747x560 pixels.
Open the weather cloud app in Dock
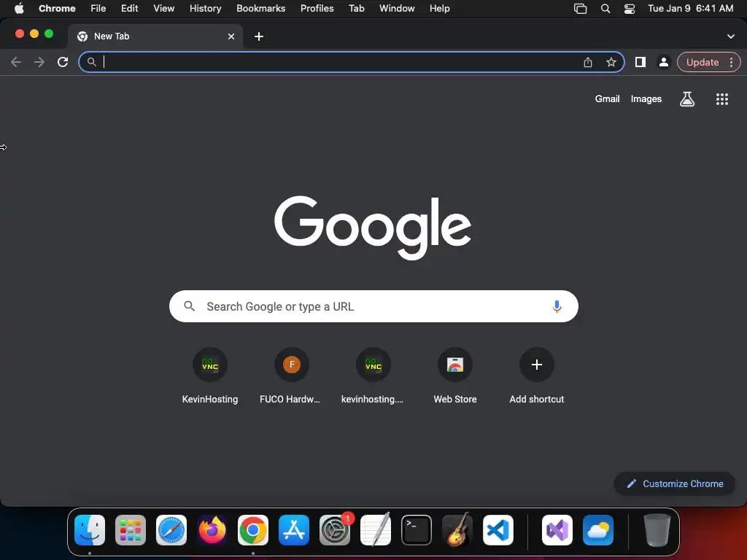pyautogui.click(x=598, y=530)
